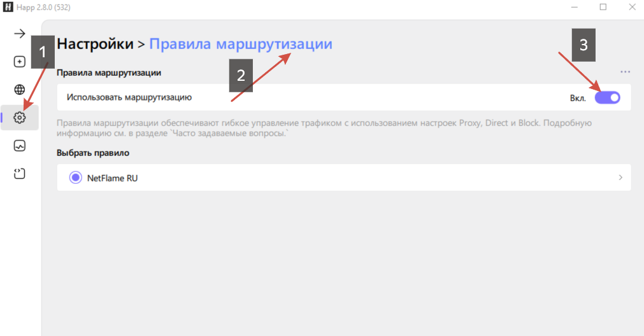Select the NetFlame RU radio button
Screen dimensions: 644x336
76,178
